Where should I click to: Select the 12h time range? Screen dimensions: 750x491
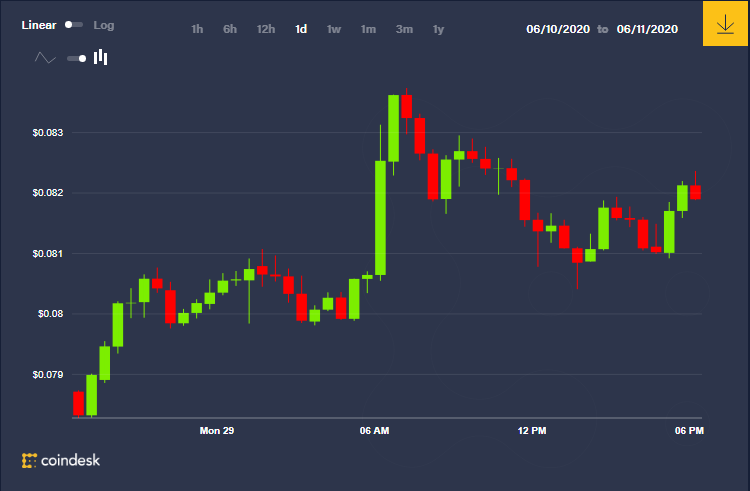tap(266, 29)
